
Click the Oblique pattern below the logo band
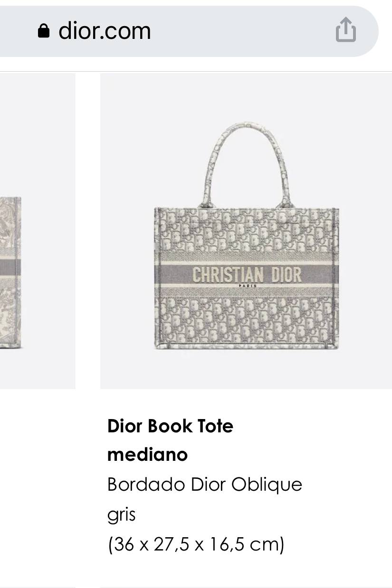(246, 320)
